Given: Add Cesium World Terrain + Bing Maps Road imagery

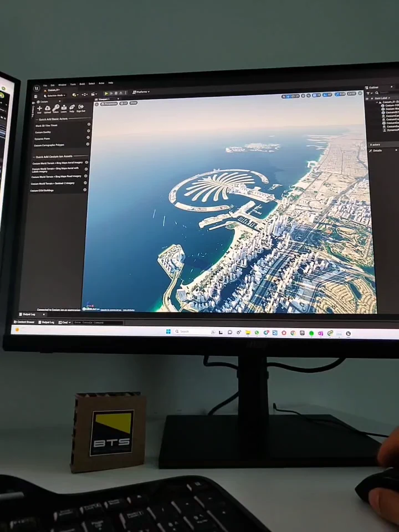Looking at the screenshot, I should (86, 176).
